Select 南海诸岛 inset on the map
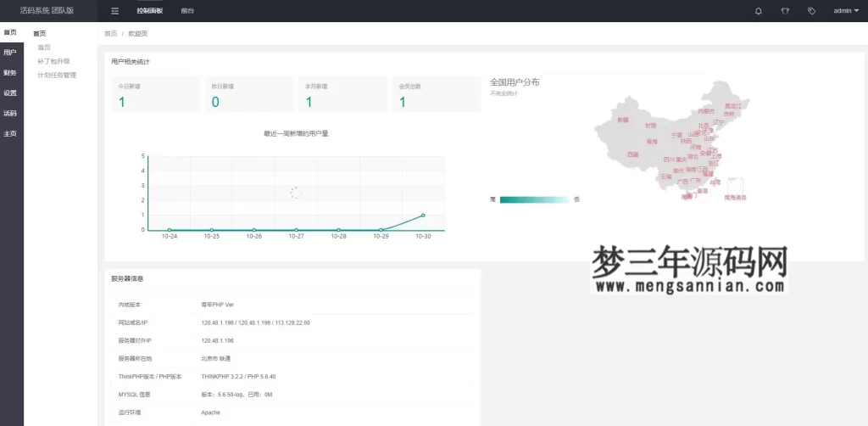Viewport: 868px width, 426px height. [x=735, y=189]
